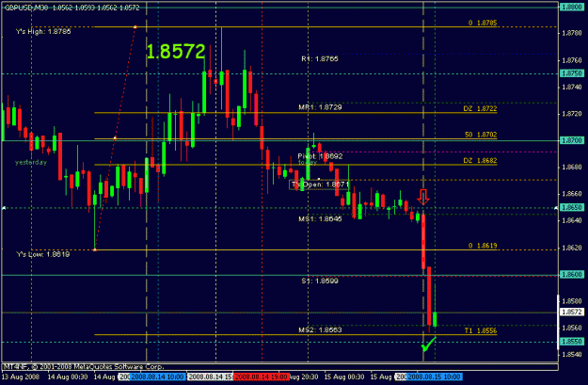The height and width of the screenshot is (385, 588).
Task: Click the red down arrow sell signal
Action: pyautogui.click(x=423, y=197)
